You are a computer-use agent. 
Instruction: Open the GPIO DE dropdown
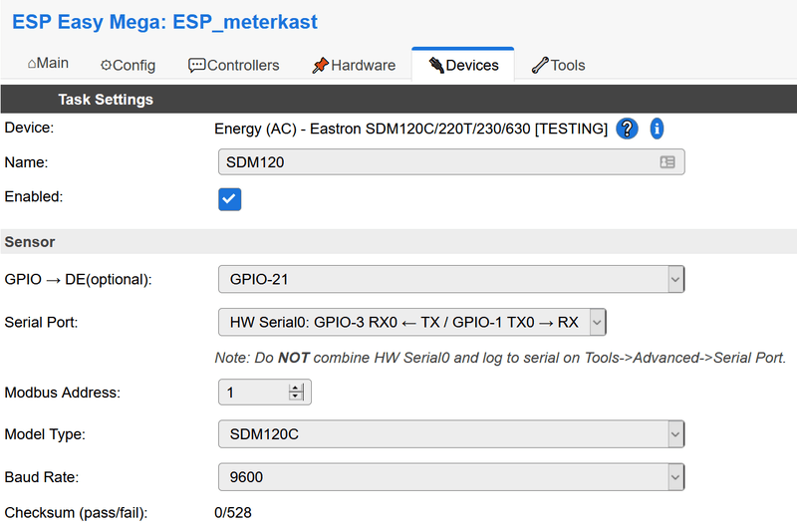click(450, 279)
